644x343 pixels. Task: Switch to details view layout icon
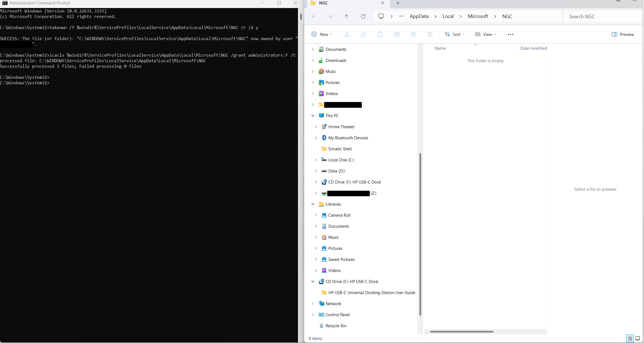630,338
